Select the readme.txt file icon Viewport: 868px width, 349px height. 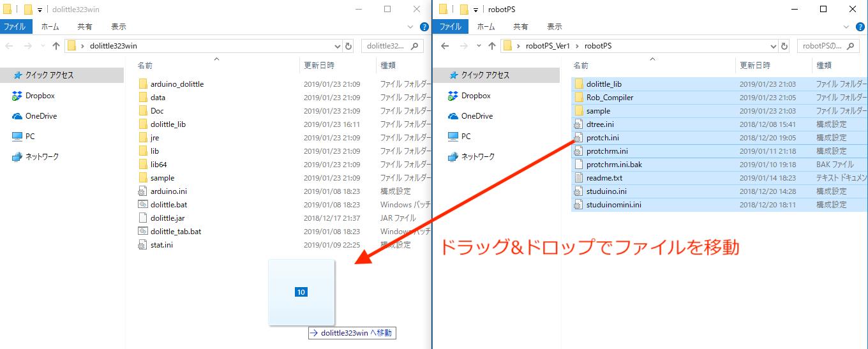(x=579, y=178)
